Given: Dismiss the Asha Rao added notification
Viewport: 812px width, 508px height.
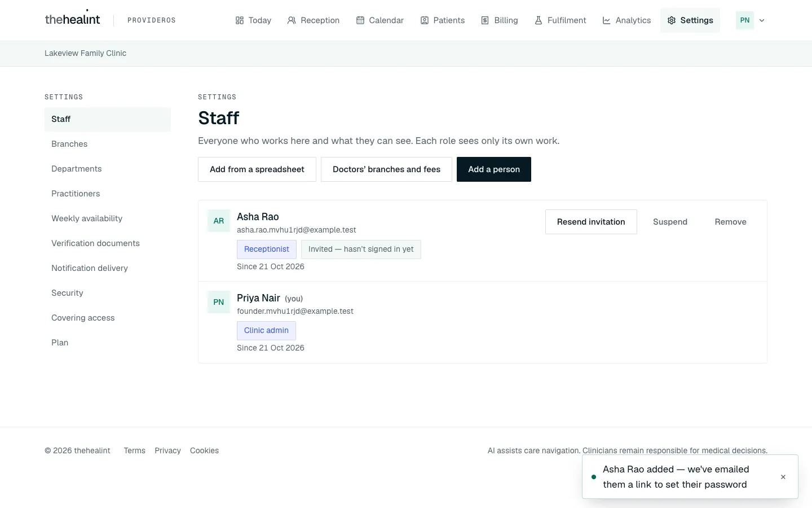Looking at the screenshot, I should pyautogui.click(x=783, y=477).
